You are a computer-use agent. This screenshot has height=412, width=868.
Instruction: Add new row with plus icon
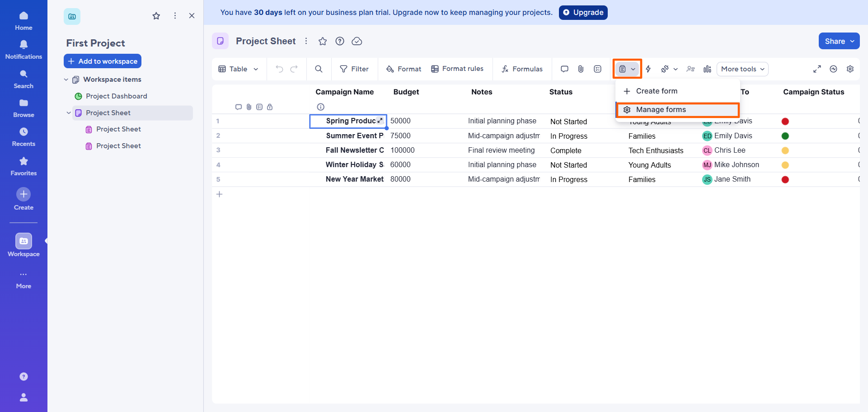219,194
